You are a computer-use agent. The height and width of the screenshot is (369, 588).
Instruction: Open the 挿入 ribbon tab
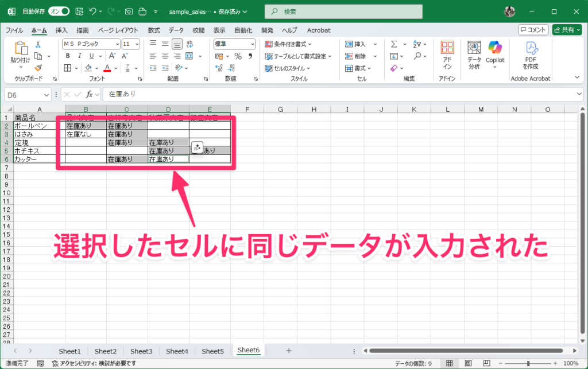point(61,30)
